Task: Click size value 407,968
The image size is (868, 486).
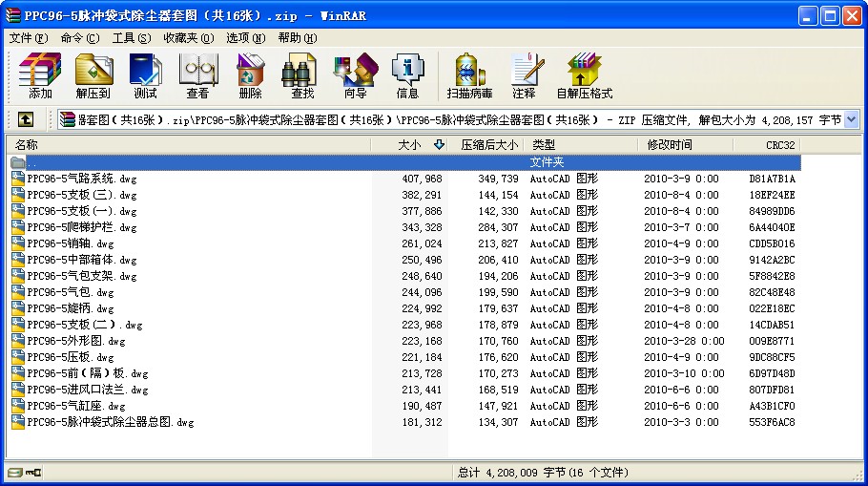Action: pyautogui.click(x=422, y=179)
